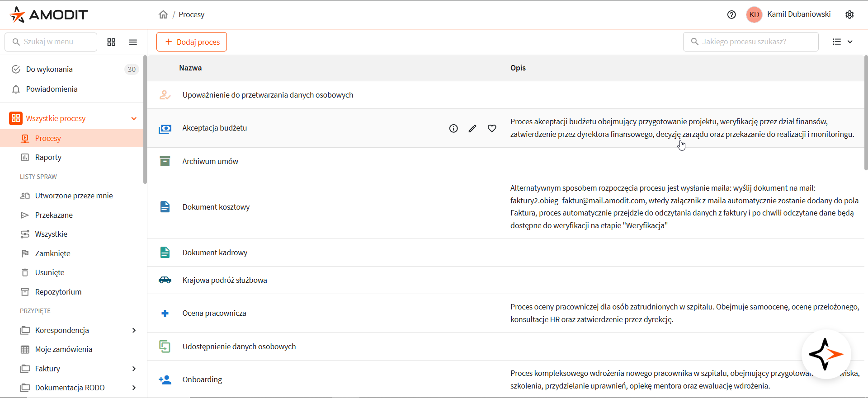Click the home breadcrumb icon

pos(163,14)
